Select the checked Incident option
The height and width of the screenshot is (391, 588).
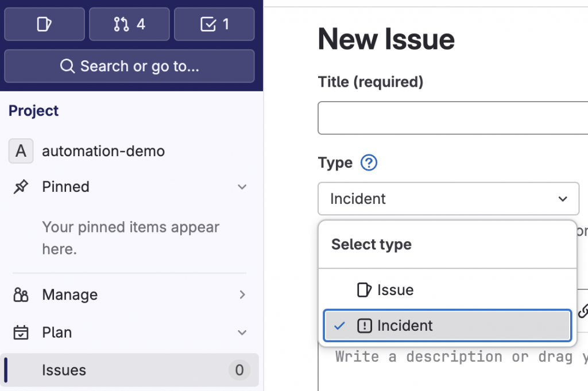[x=448, y=326]
